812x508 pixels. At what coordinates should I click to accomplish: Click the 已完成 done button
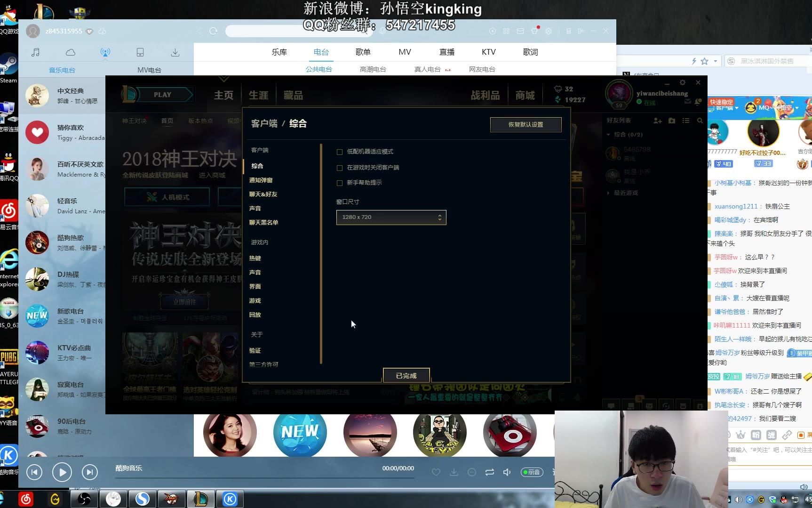(x=406, y=375)
